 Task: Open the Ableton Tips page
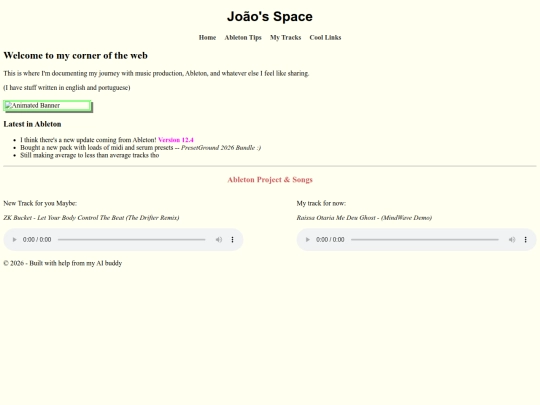(243, 38)
